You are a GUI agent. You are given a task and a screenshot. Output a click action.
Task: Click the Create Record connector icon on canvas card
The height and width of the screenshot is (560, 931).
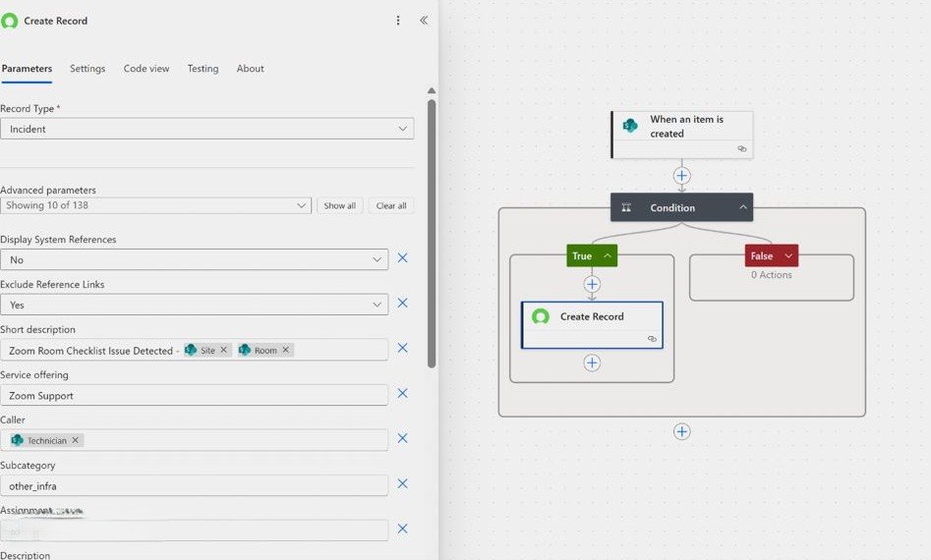tap(541, 316)
